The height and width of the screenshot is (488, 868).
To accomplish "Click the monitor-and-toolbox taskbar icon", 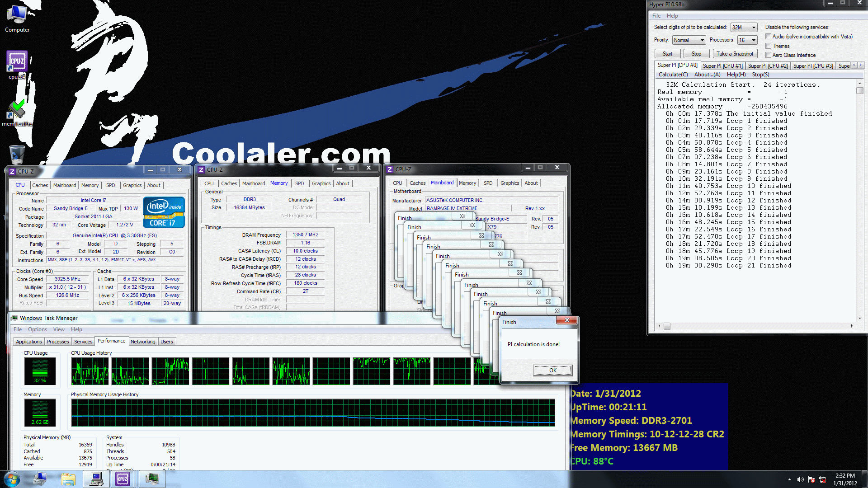I will 40,479.
